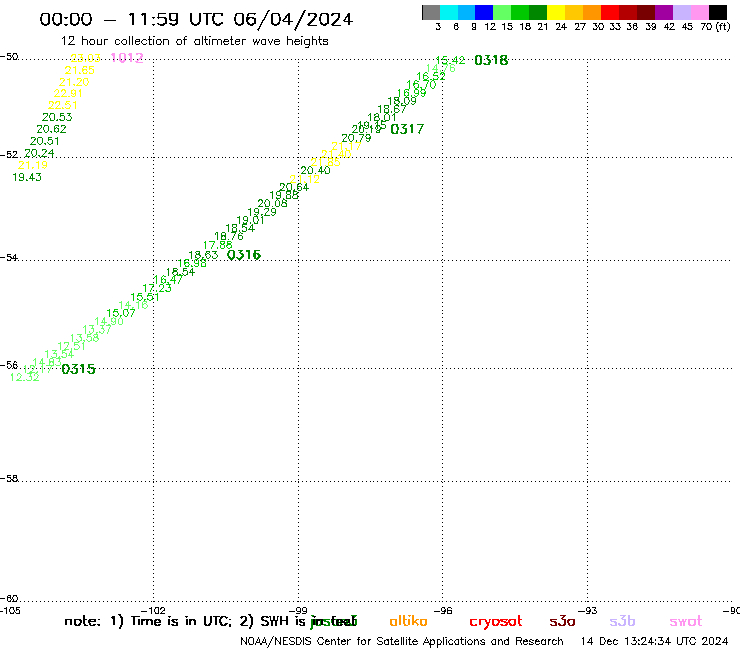
Task: Select the -96 longitude axis label
Action: [443, 611]
